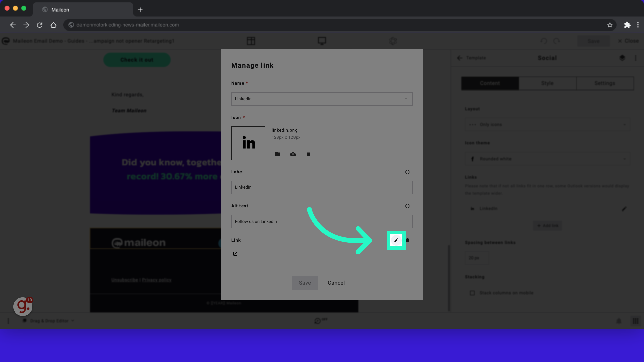644x362 pixels.
Task: Click the editor top bar Save button
Action: tap(594, 41)
